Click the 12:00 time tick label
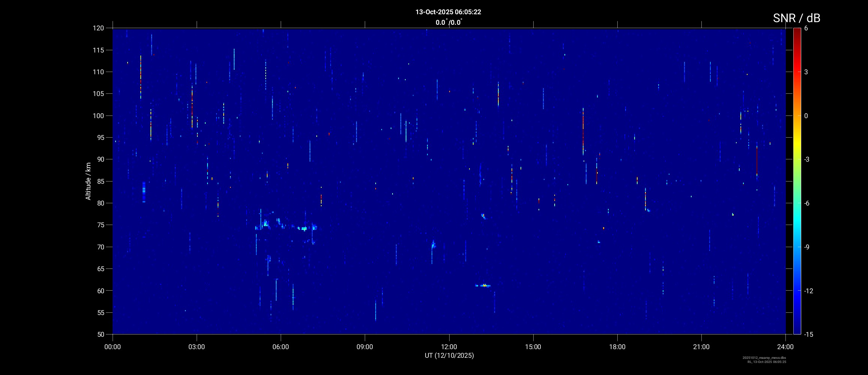Screen dimensions: 868x375 point(449,347)
